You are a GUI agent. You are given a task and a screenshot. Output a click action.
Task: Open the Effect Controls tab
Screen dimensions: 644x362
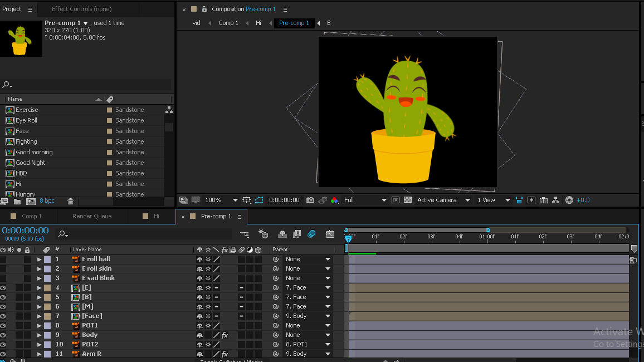pyautogui.click(x=81, y=9)
